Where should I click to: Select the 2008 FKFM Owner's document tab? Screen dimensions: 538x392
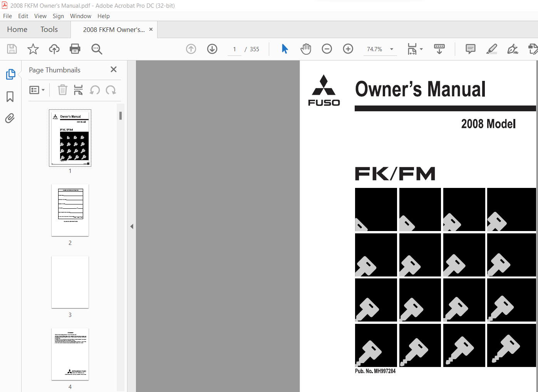[x=114, y=30]
